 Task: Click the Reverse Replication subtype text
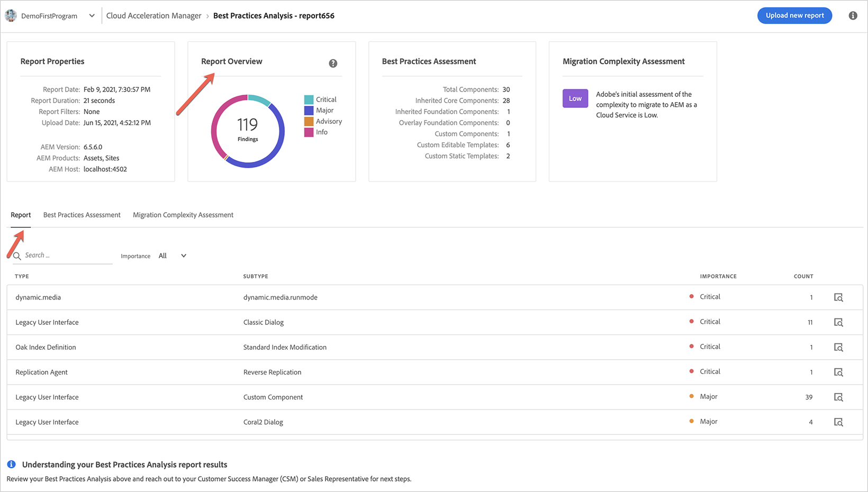pos(272,372)
